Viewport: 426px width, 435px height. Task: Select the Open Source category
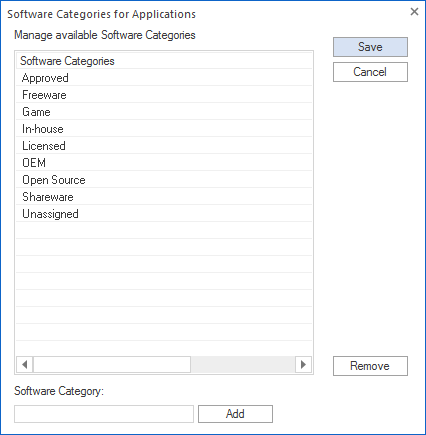164,180
